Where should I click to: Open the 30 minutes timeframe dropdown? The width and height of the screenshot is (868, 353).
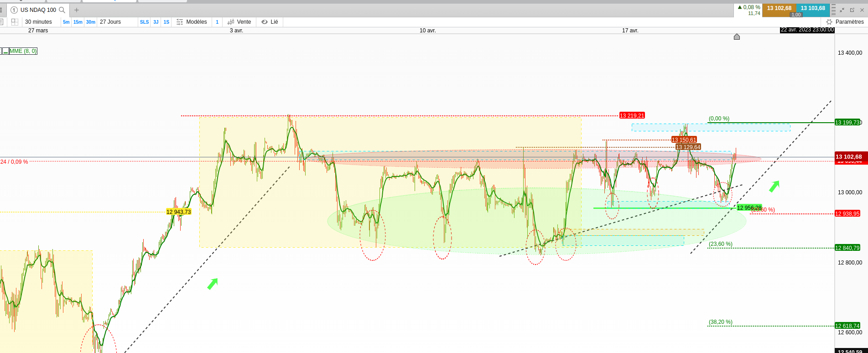(x=38, y=22)
